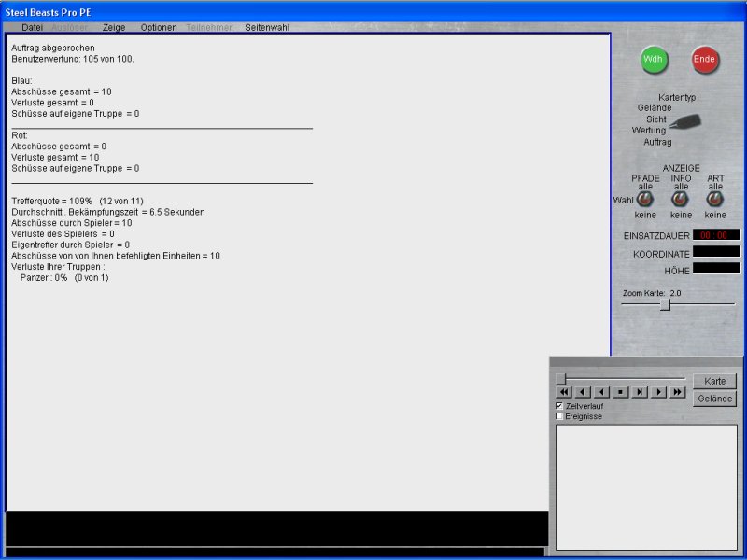747x560 pixels.
Task: Click the Zoom Karte slider handle
Action: point(665,304)
